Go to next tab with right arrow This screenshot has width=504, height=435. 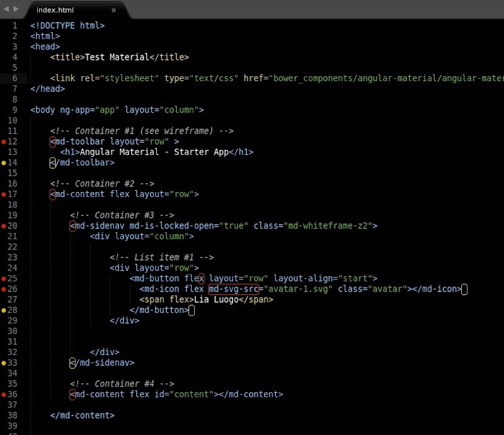[16, 9]
